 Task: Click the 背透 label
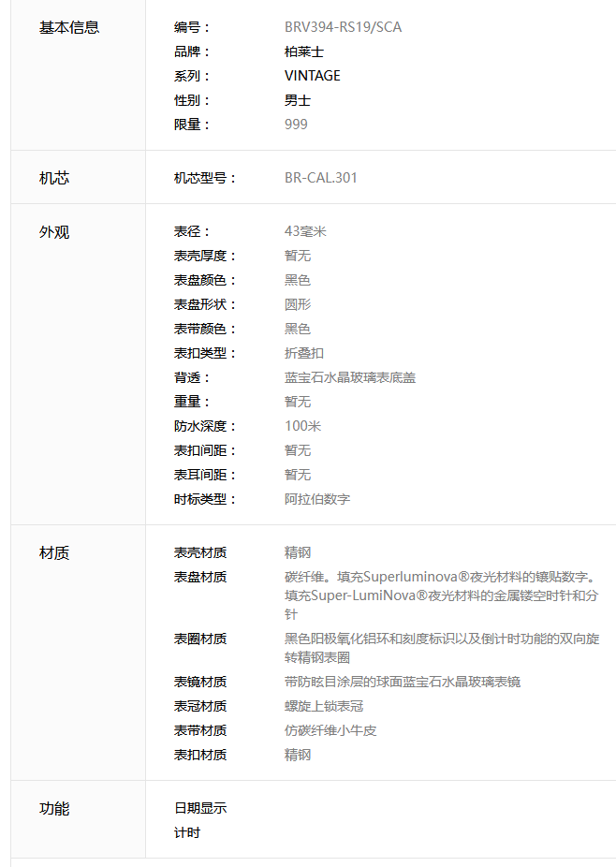[x=192, y=377]
